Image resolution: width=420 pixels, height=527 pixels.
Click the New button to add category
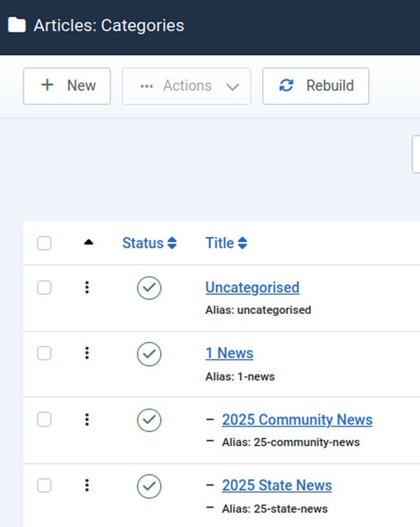[67, 86]
